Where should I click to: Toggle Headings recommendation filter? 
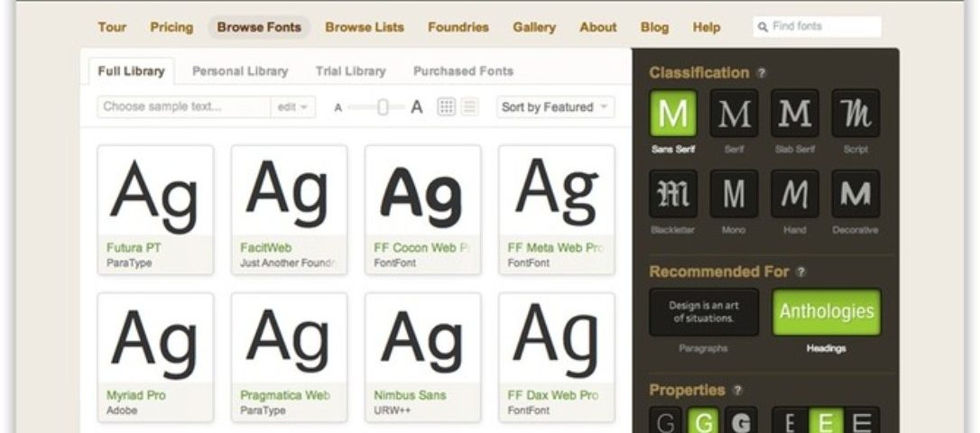point(827,312)
